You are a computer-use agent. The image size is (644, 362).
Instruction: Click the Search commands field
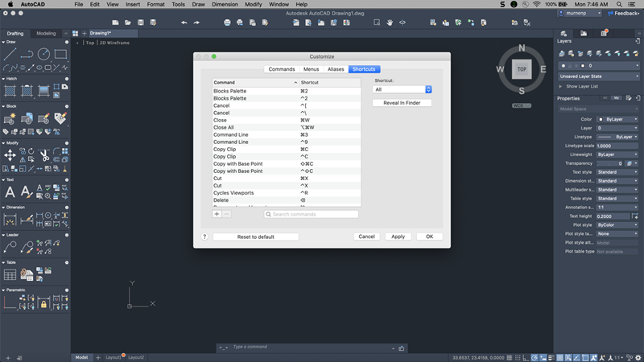coord(311,214)
